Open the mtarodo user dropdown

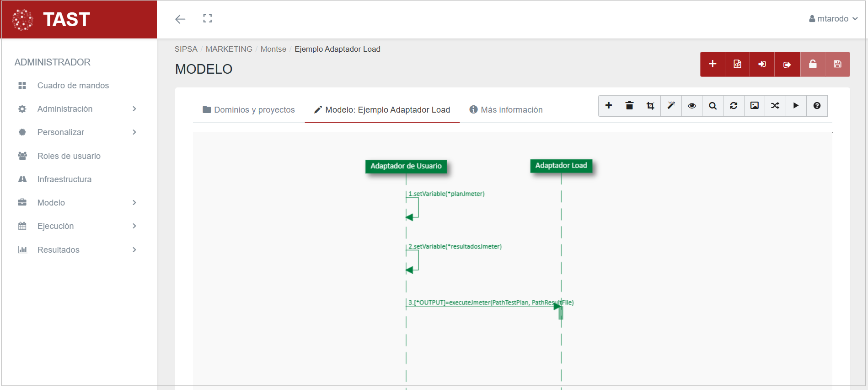[x=833, y=19]
